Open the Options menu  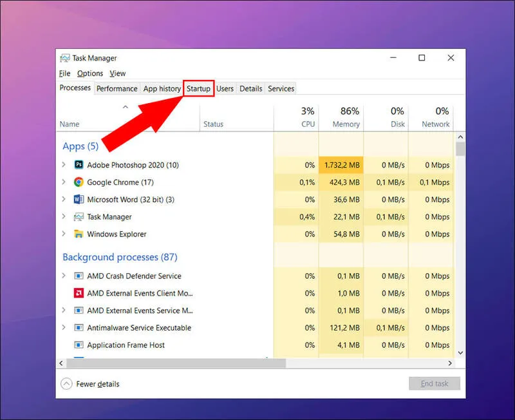click(90, 73)
